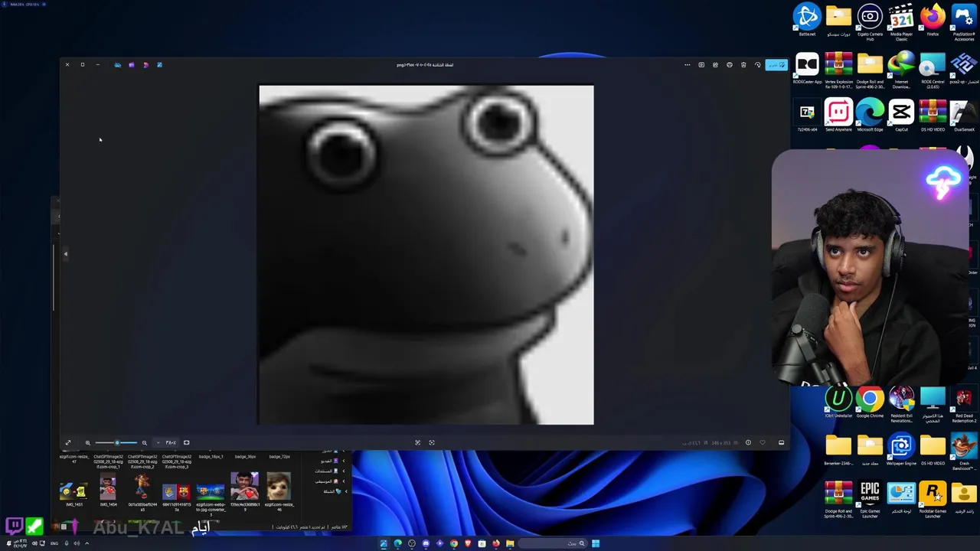Enter fullscreen via bottom-left expand arrows
The width and height of the screenshot is (980, 551).
[x=67, y=442]
